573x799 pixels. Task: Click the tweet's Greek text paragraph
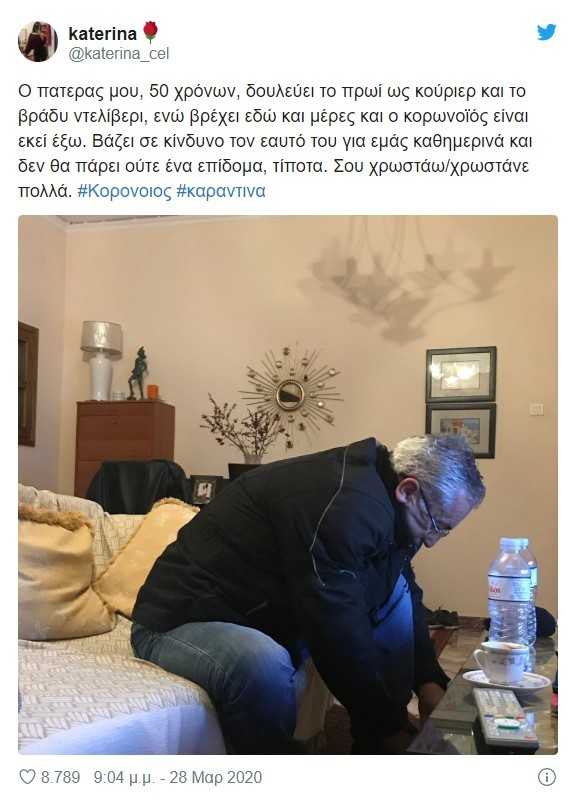pyautogui.click(x=275, y=141)
